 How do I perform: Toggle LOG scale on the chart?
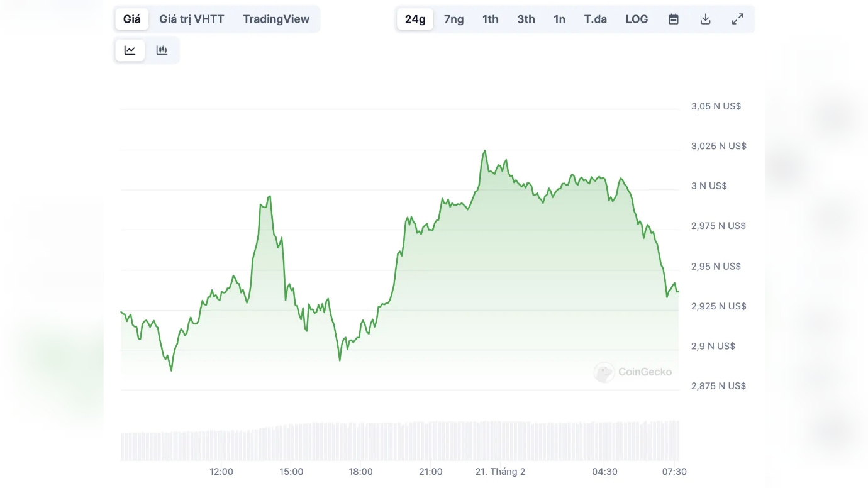[637, 19]
